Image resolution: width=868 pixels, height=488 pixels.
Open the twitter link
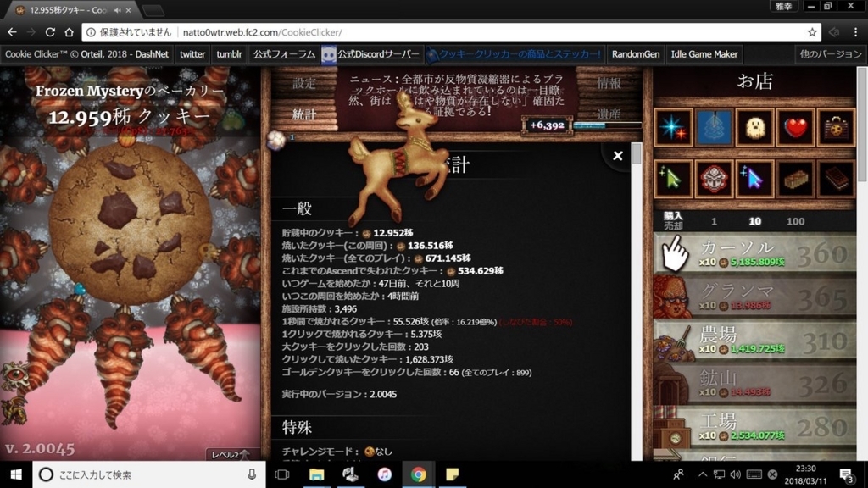pos(192,54)
